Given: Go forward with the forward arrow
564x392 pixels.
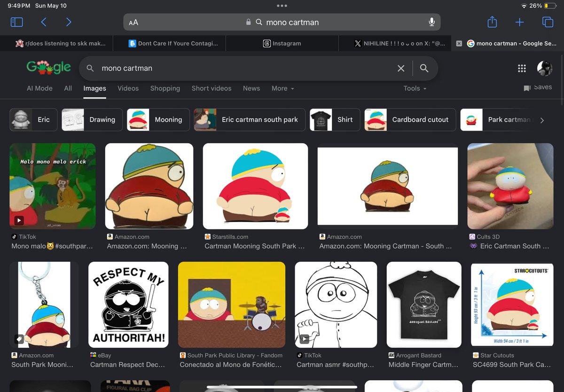Looking at the screenshot, I should tap(69, 22).
